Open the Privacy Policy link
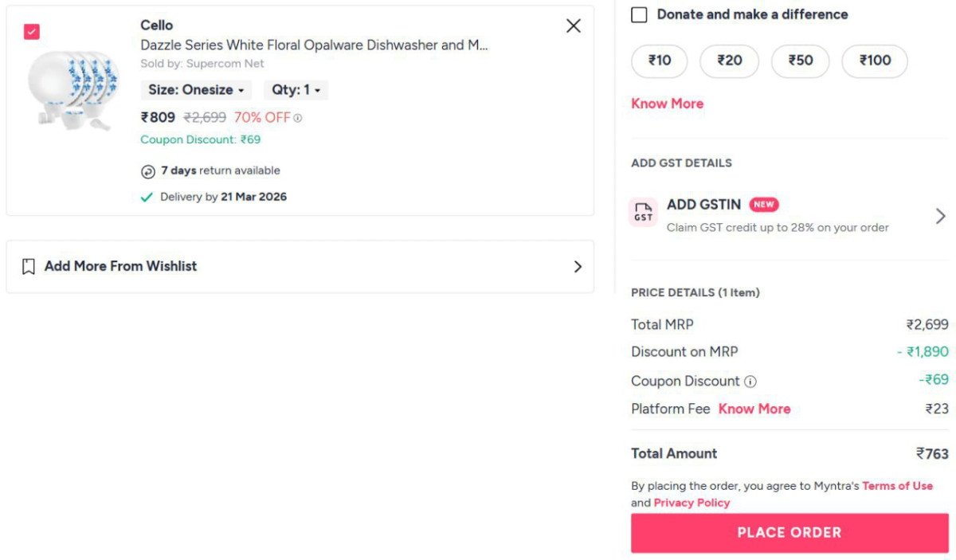The image size is (956, 560). click(690, 503)
